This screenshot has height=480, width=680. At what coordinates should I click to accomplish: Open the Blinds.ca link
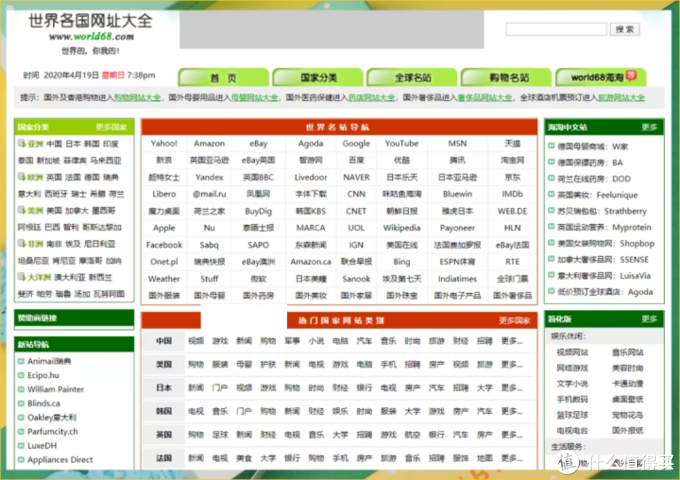44,403
